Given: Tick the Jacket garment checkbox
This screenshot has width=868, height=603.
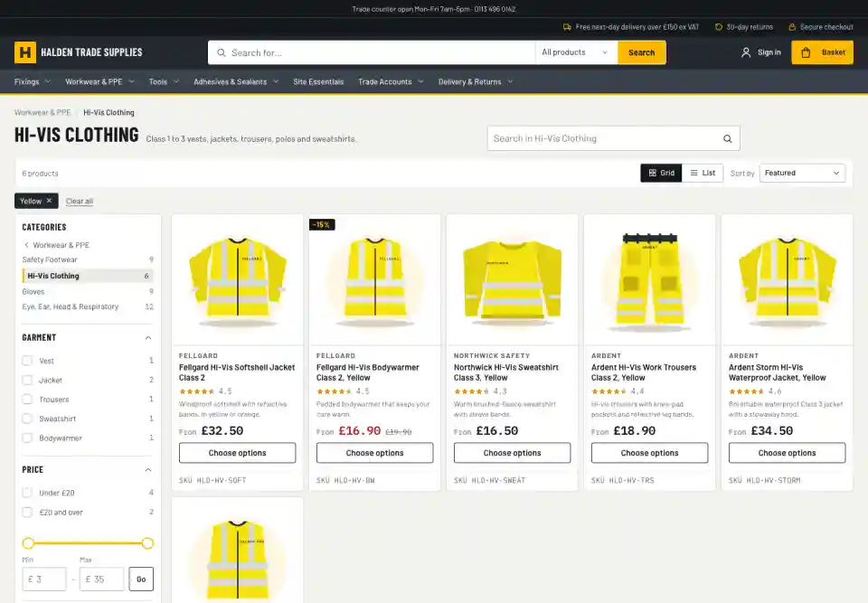Looking at the screenshot, I should coord(27,380).
